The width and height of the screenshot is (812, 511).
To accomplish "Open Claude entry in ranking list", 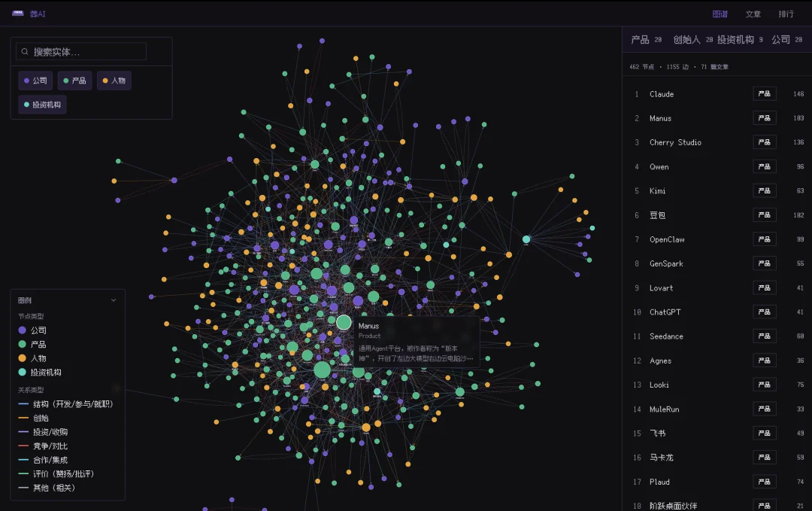I will coord(662,94).
